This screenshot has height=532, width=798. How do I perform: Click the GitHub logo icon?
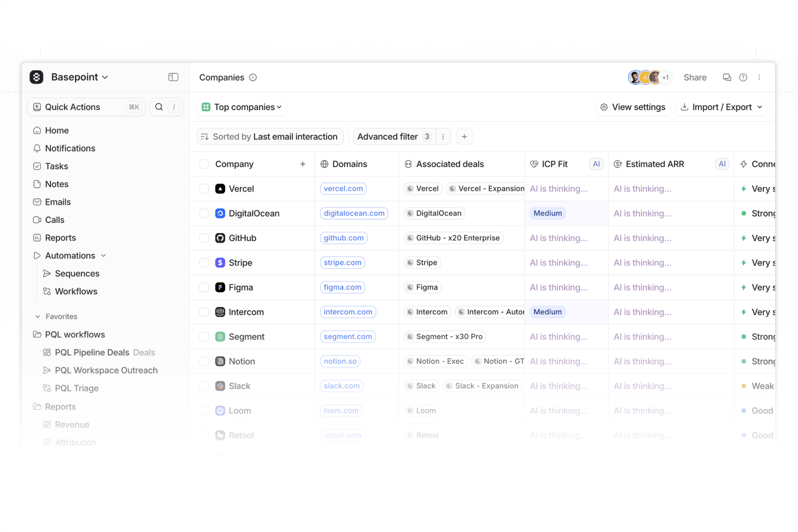(x=220, y=238)
